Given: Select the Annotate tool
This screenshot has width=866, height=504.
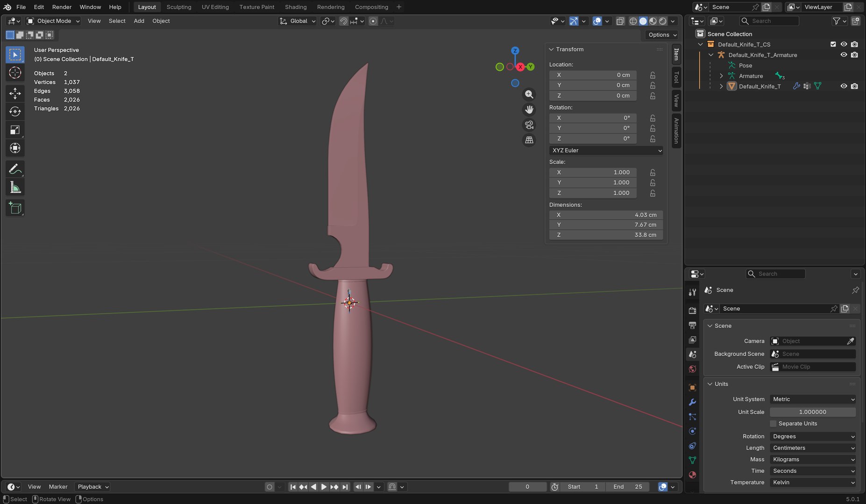Looking at the screenshot, I should point(15,169).
